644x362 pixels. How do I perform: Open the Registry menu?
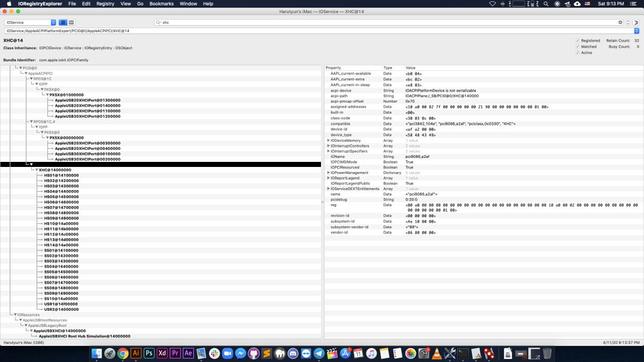pos(105,4)
